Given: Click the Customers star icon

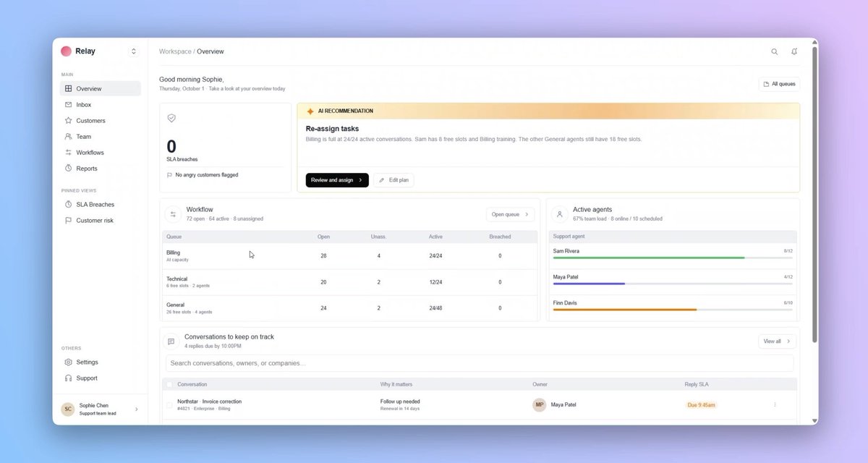Looking at the screenshot, I should pos(68,121).
